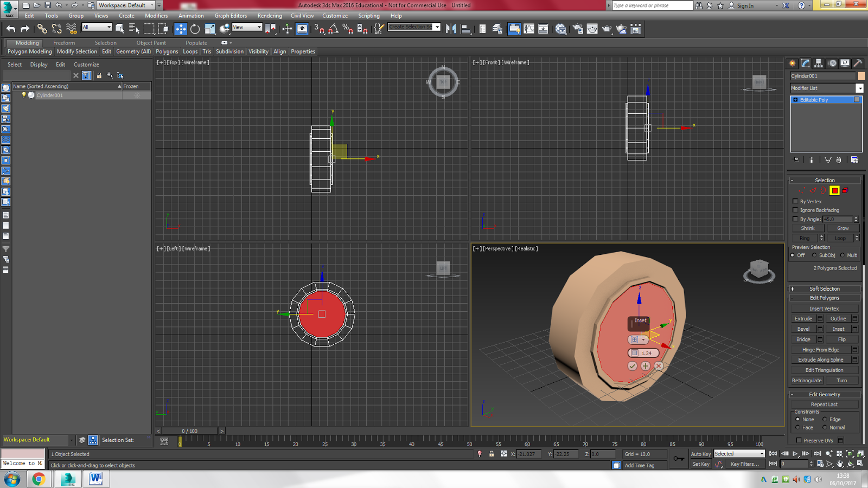Click the Pin Stack icon

[796, 160]
